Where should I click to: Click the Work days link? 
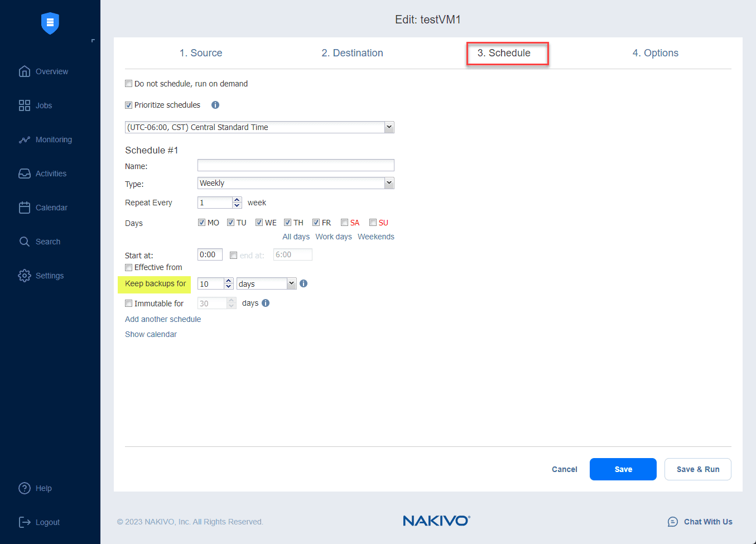pos(334,237)
